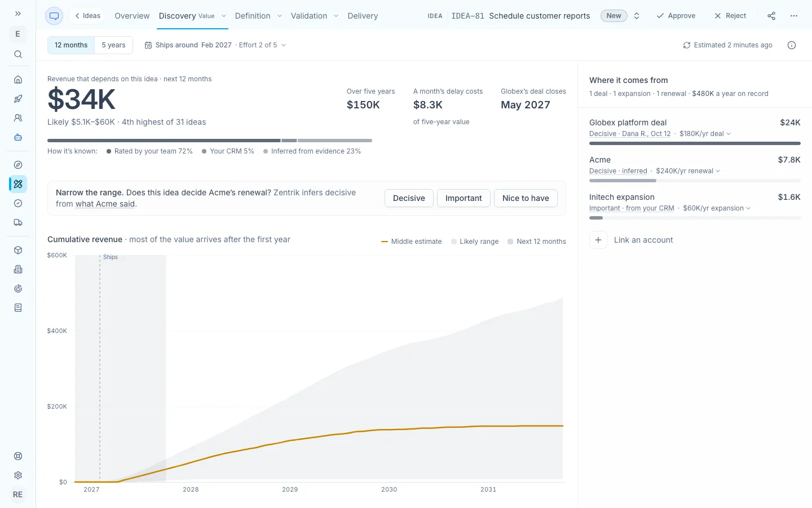
Task: Open the rocket icon in sidebar
Action: 18,99
